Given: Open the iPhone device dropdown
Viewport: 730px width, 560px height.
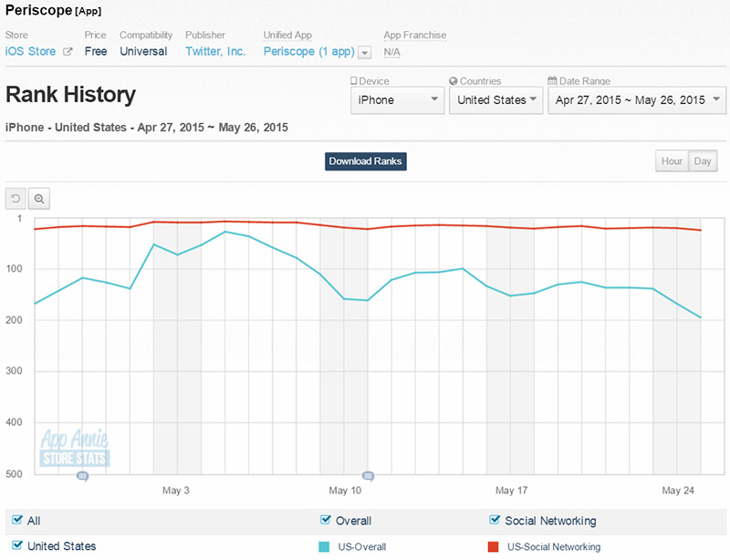Looking at the screenshot, I should point(397,100).
